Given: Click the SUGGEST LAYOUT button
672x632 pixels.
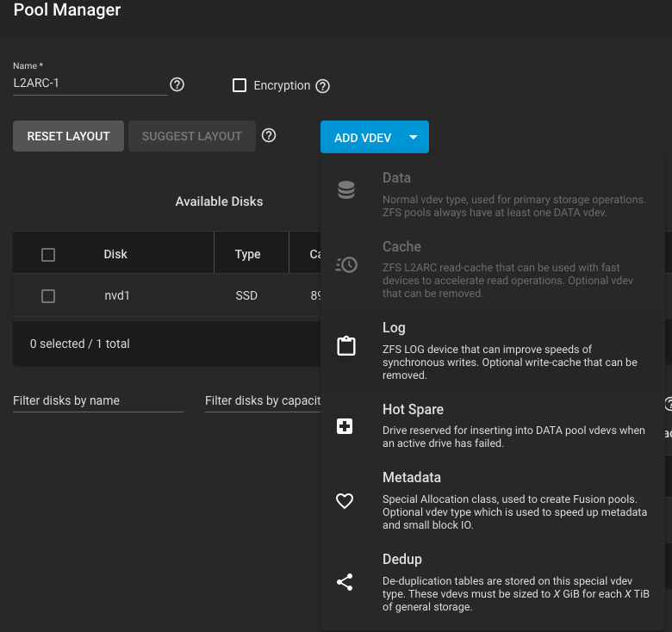Looking at the screenshot, I should pos(192,136).
